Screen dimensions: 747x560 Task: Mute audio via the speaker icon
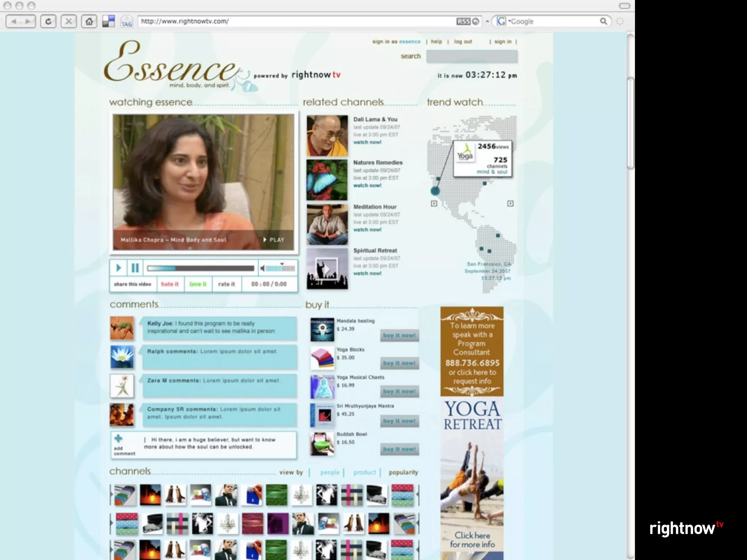pyautogui.click(x=262, y=269)
